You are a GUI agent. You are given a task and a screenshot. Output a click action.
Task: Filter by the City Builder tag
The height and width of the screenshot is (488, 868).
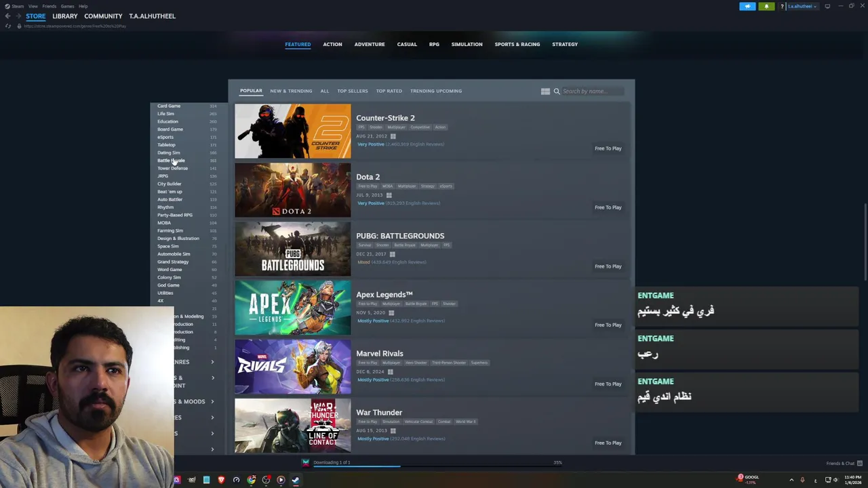coord(170,184)
